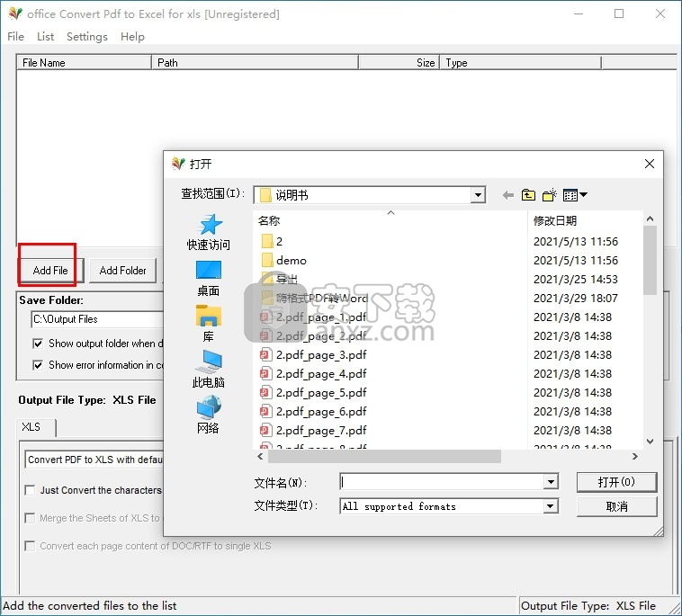
Task: Click folder icon of folder named 2
Action: coord(267,241)
